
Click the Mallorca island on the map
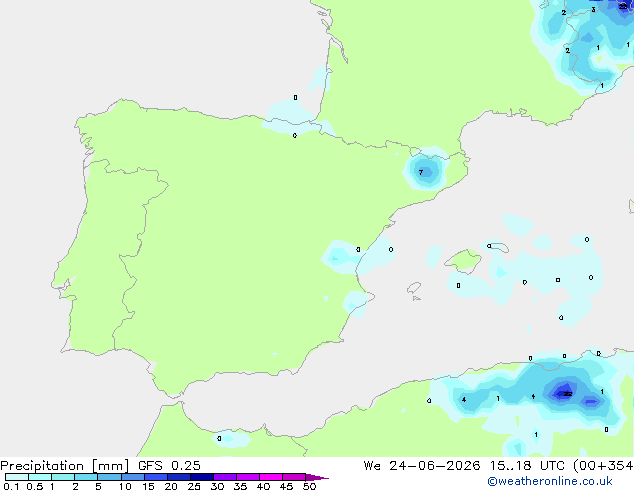463,261
